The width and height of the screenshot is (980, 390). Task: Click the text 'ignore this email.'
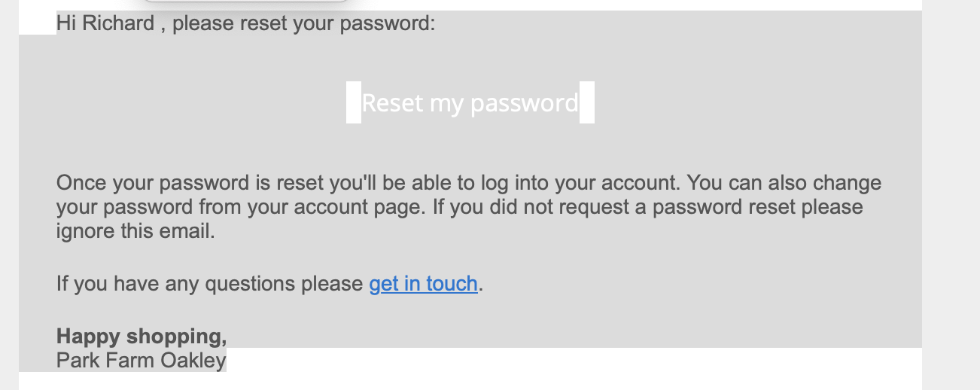click(135, 231)
